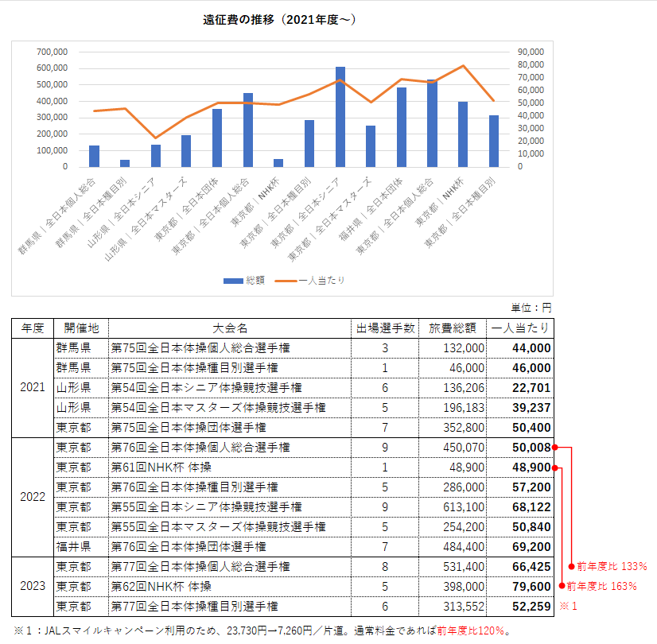657x644 pixels.
Task: Select the 開催地 column header
Action: coord(80,328)
